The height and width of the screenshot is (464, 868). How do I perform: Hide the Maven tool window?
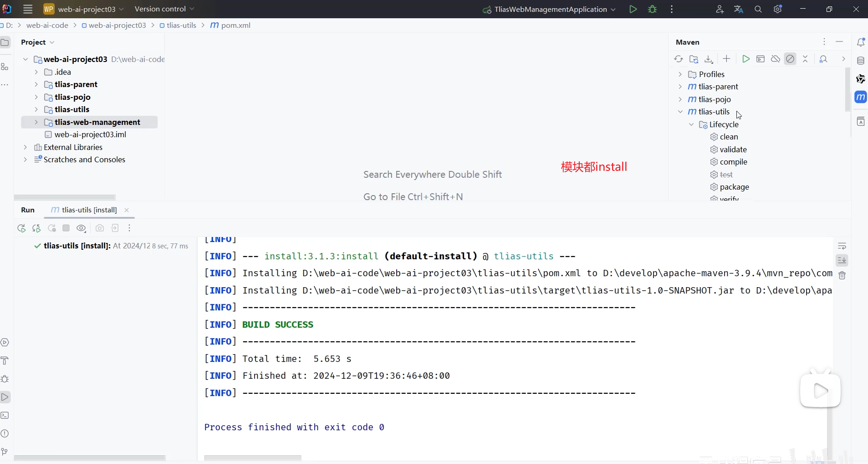(x=839, y=41)
